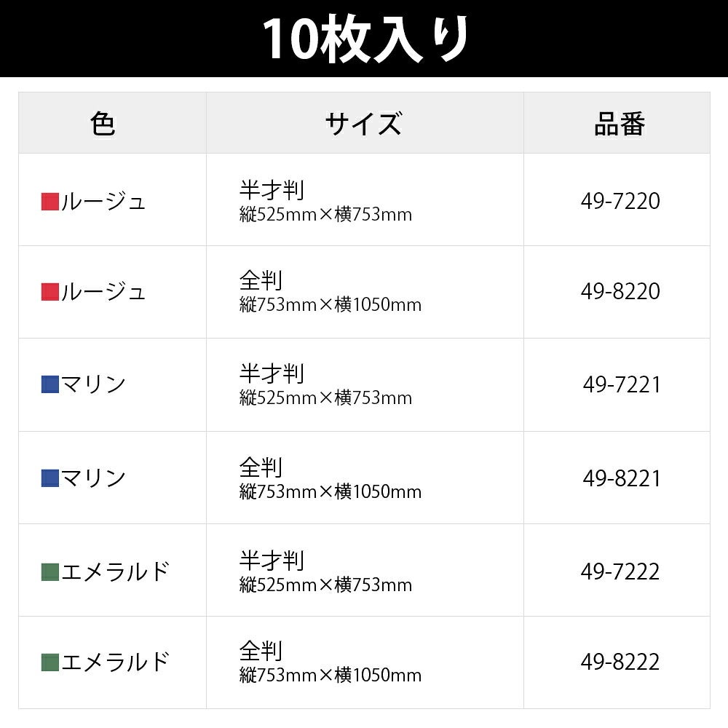Click product number 49-7221
The image size is (728, 728).
tap(622, 384)
